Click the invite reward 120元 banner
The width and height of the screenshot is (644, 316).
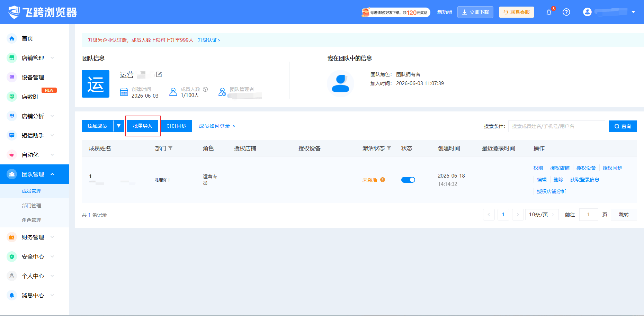click(396, 12)
